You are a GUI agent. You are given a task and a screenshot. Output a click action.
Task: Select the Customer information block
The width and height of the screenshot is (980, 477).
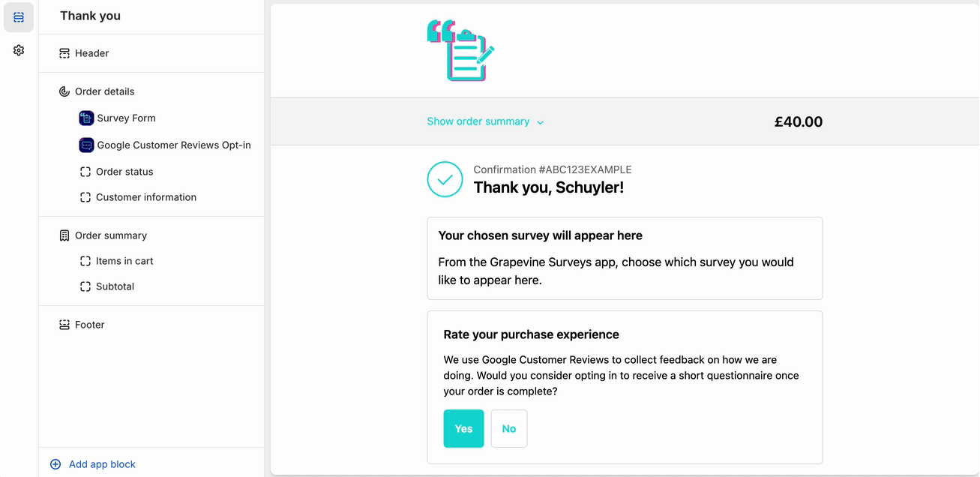pos(145,197)
